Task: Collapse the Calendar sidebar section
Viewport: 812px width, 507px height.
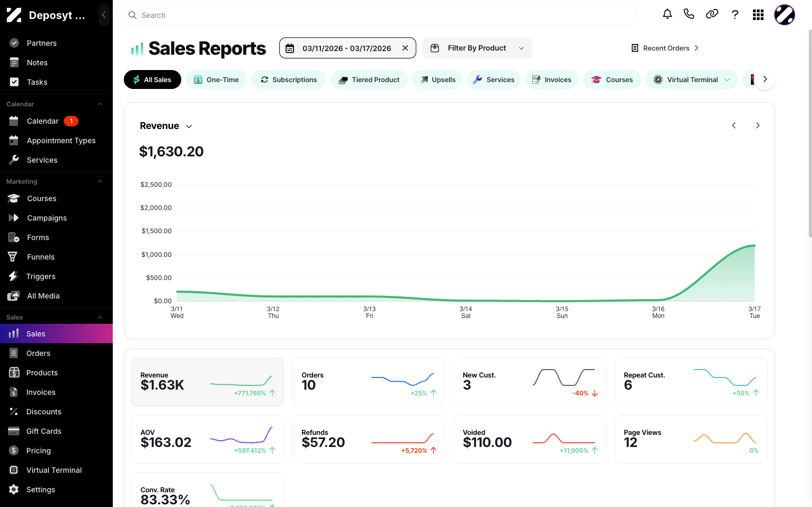Action: 100,104
